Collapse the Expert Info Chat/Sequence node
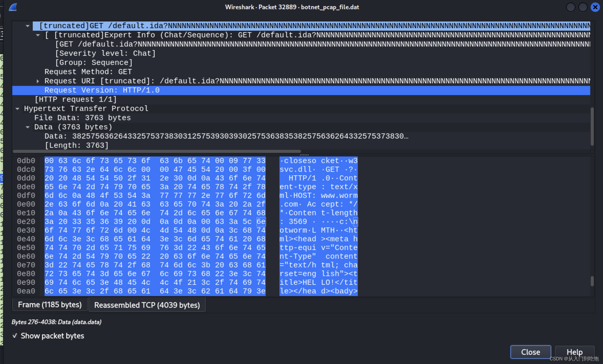The width and height of the screenshot is (603, 364). 38,35
